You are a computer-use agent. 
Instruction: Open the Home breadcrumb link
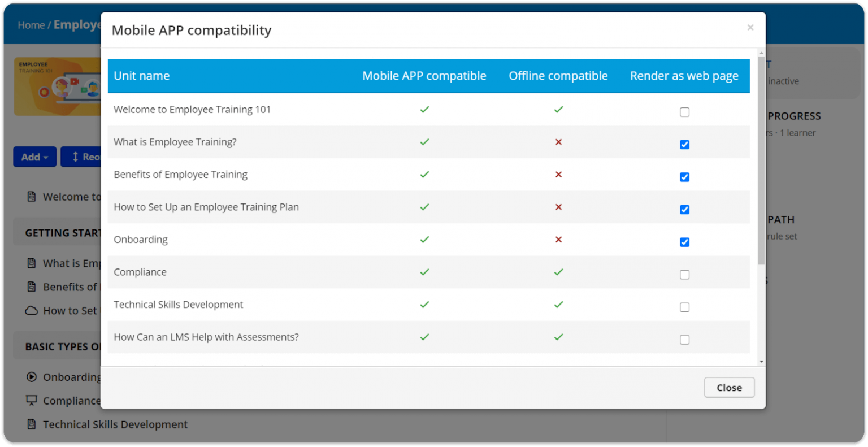pos(31,25)
